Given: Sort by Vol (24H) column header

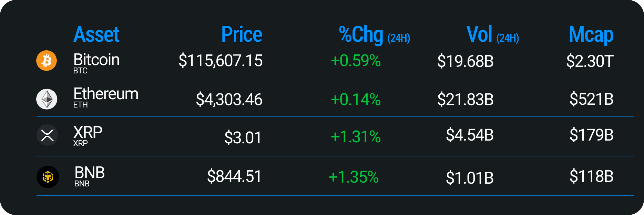Looking at the screenshot, I should click(492, 35).
